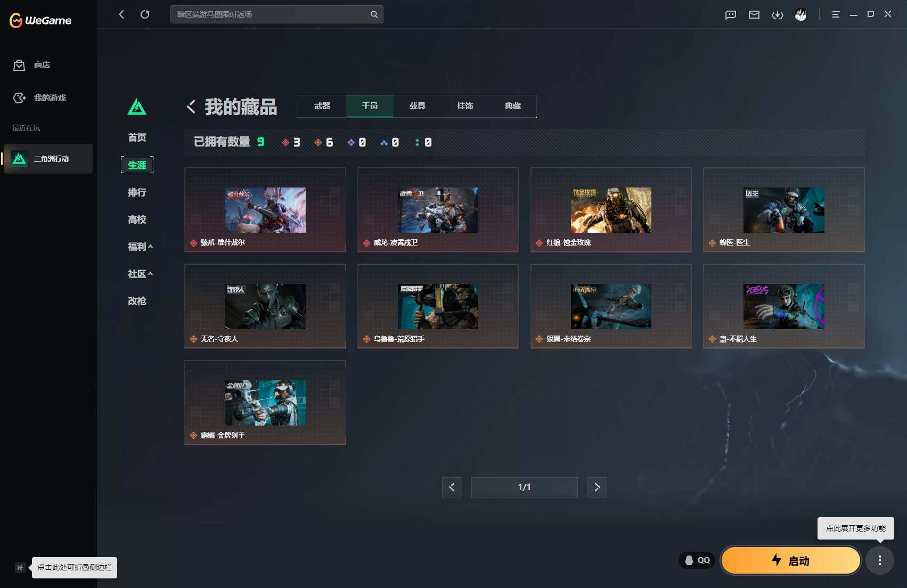This screenshot has width=907, height=588.
Task: Select 生涯 in the game menu
Action: (x=137, y=165)
